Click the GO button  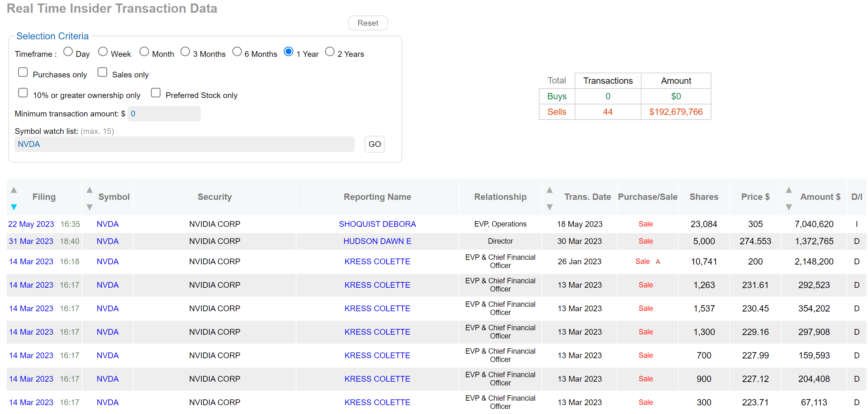[x=374, y=144]
